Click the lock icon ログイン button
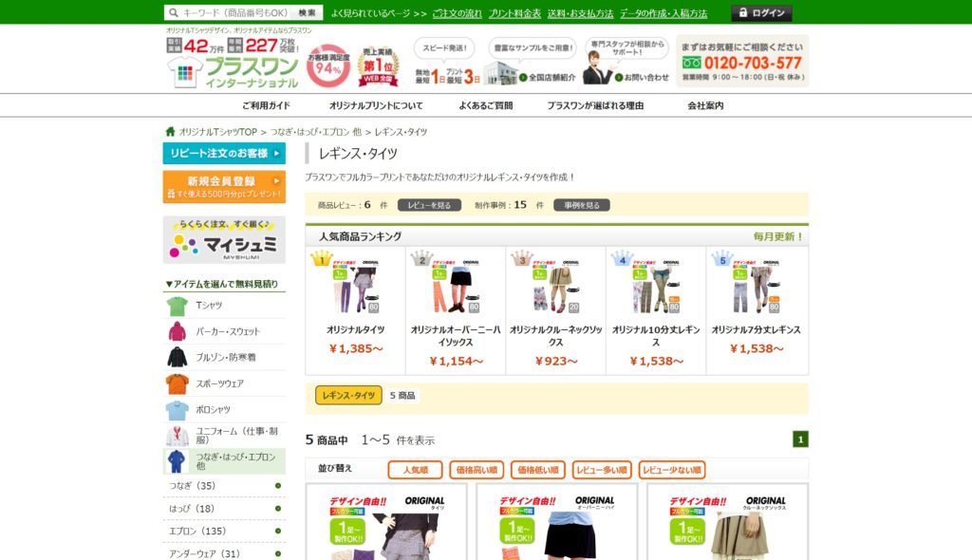Screen dimensions: 972x560 [x=761, y=13]
